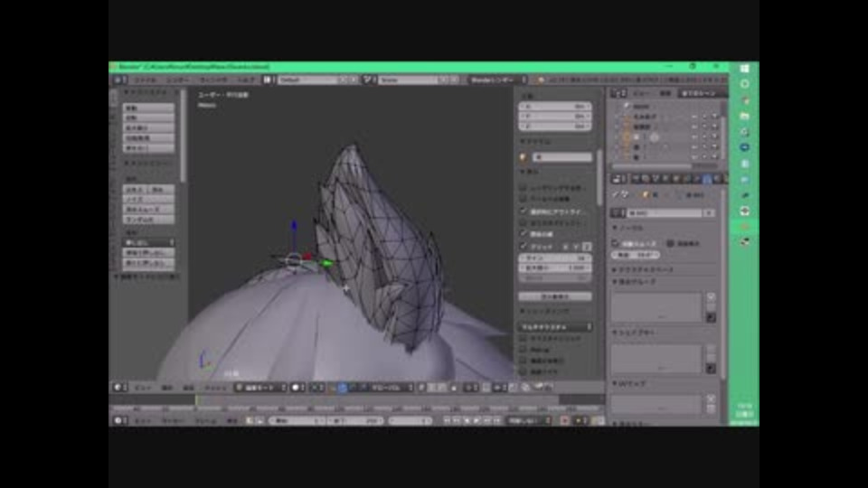Click the viewport shading icon in 3D view header
Screen dimensions: 868x488
[297, 388]
